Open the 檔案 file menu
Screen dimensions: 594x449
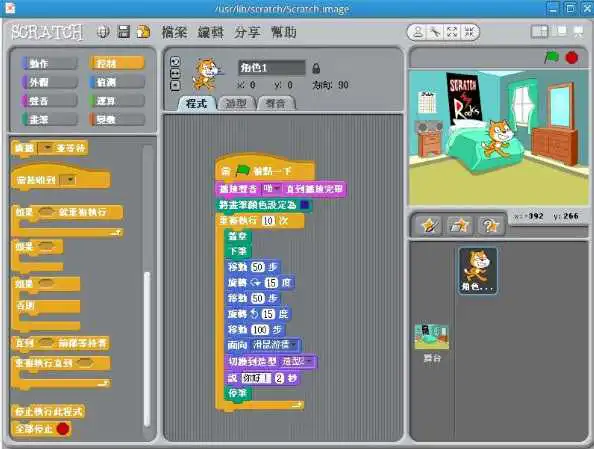(174, 32)
